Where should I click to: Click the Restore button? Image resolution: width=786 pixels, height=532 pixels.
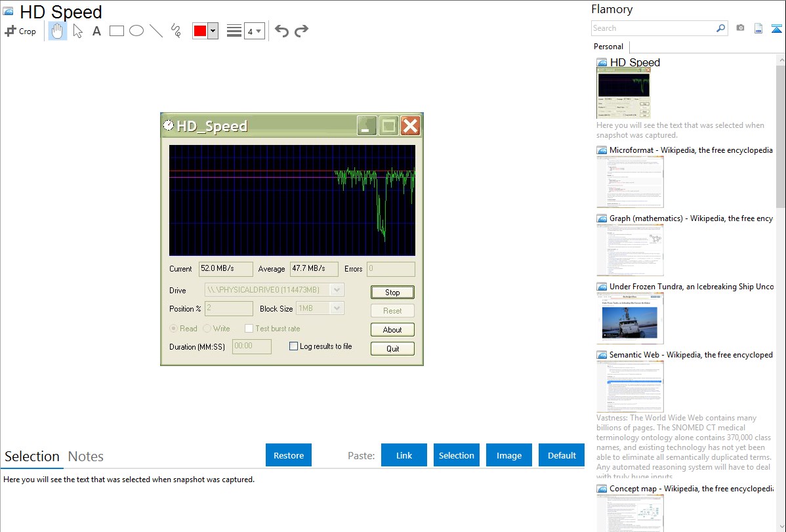tap(289, 455)
